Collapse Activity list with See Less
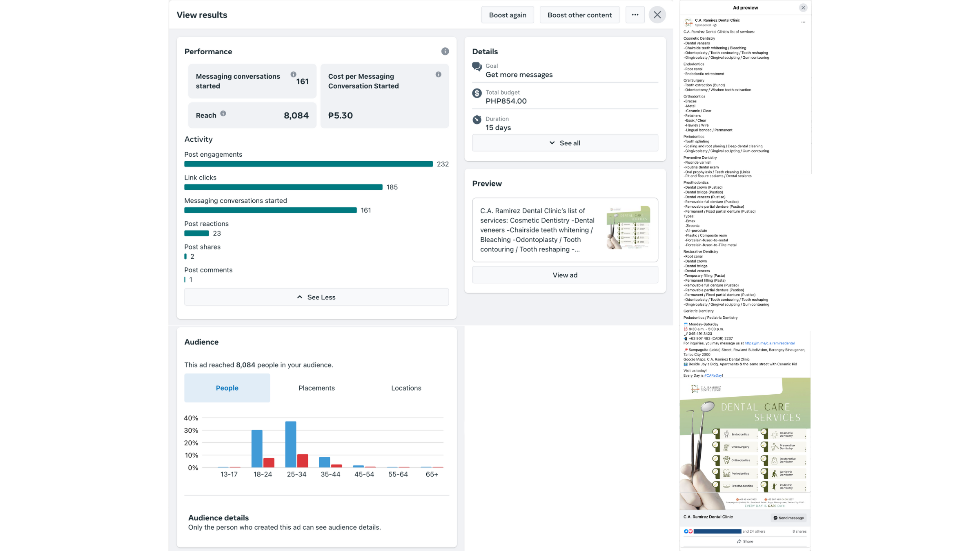Viewport: 980px width, 551px height. click(x=316, y=297)
